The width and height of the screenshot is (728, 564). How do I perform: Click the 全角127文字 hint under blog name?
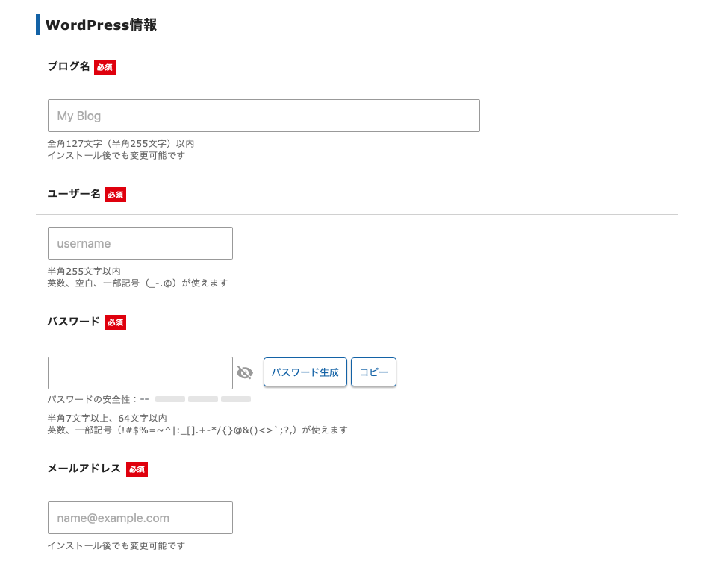[x=121, y=144]
